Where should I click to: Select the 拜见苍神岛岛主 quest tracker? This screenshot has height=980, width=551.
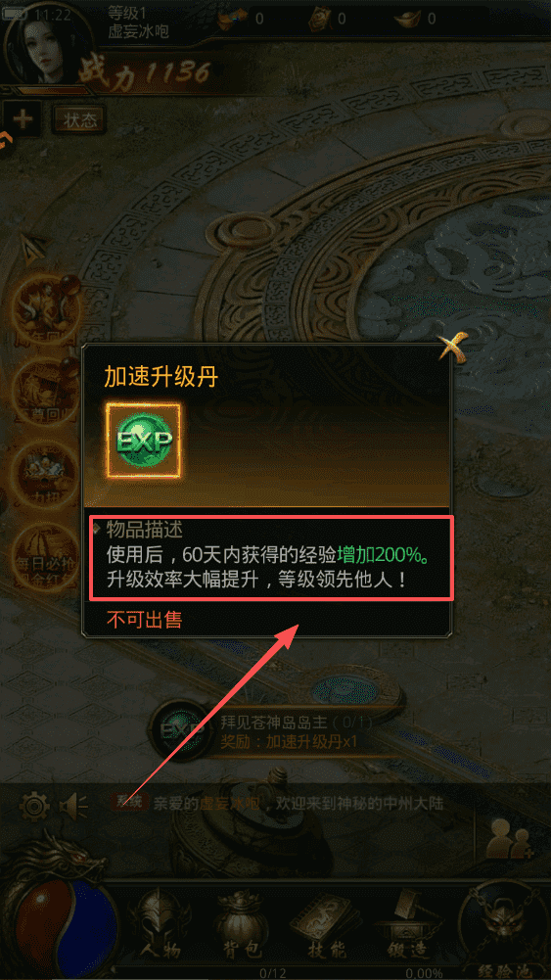point(294,732)
